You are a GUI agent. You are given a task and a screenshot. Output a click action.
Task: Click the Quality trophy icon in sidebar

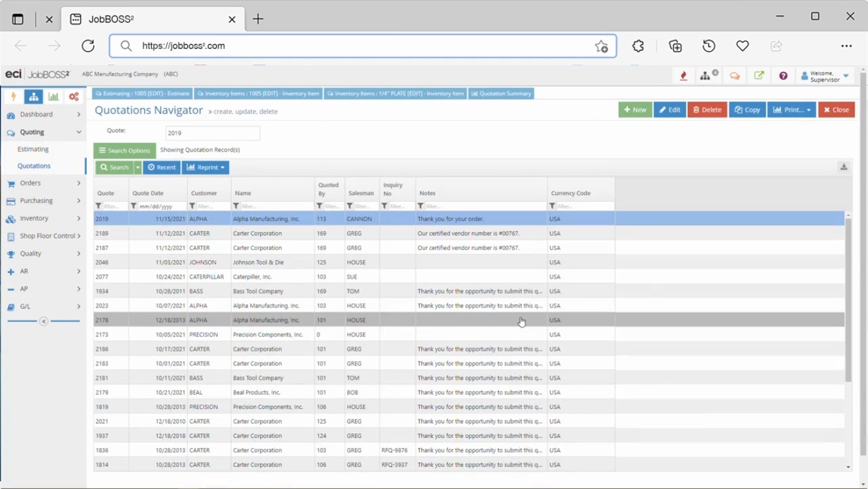(11, 254)
